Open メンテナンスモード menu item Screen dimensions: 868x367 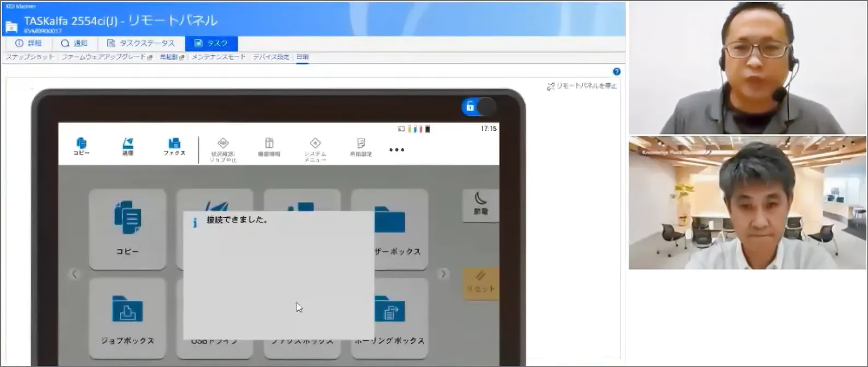point(219,57)
